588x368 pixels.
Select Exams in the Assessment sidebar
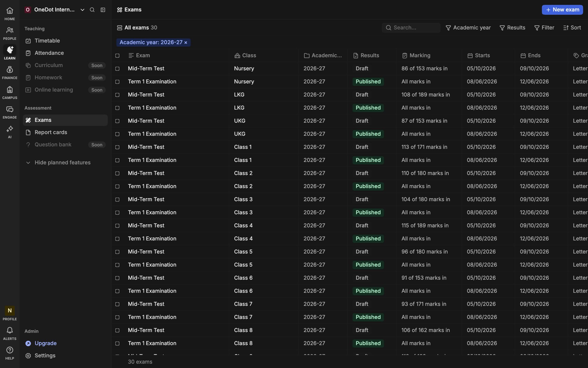point(65,120)
